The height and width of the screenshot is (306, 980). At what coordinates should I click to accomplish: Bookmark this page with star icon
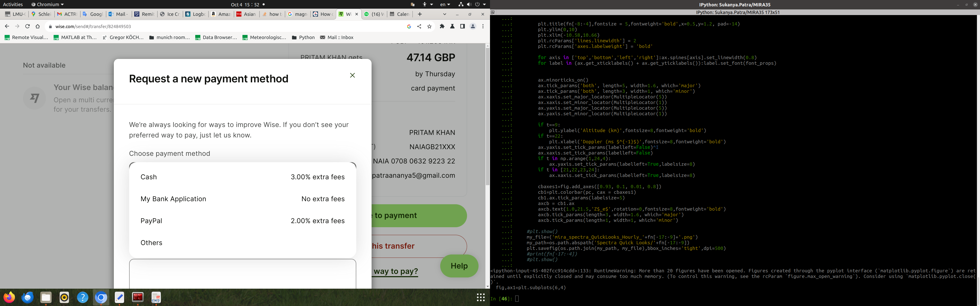[x=430, y=26]
